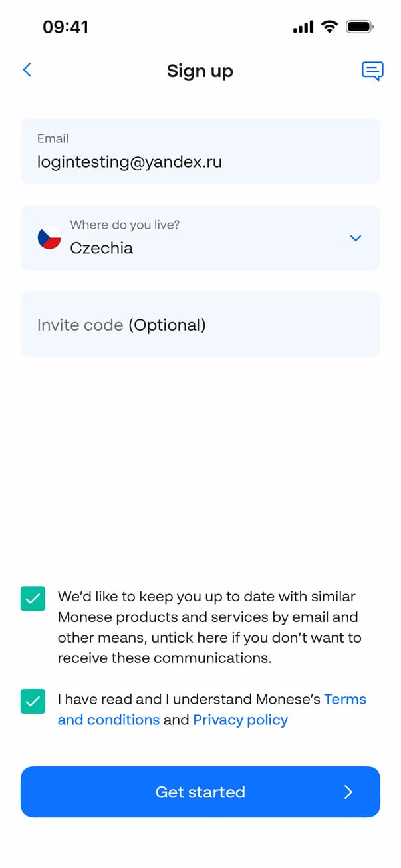Click the 09:41 clock in status bar

coord(65,27)
